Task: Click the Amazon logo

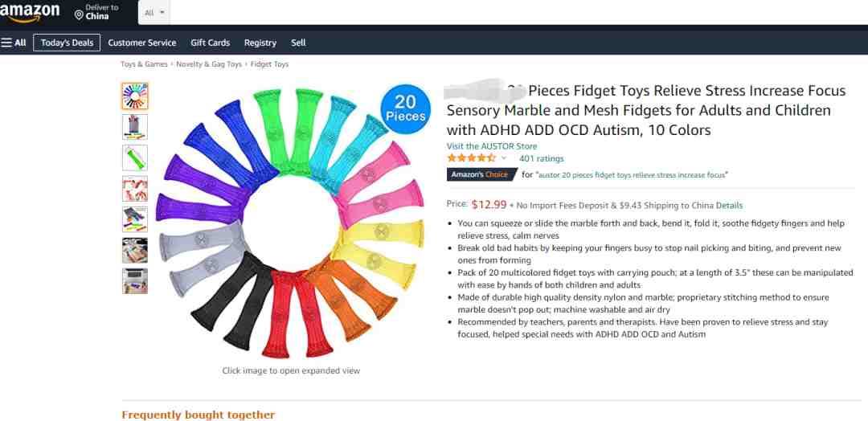Action: click(x=30, y=12)
